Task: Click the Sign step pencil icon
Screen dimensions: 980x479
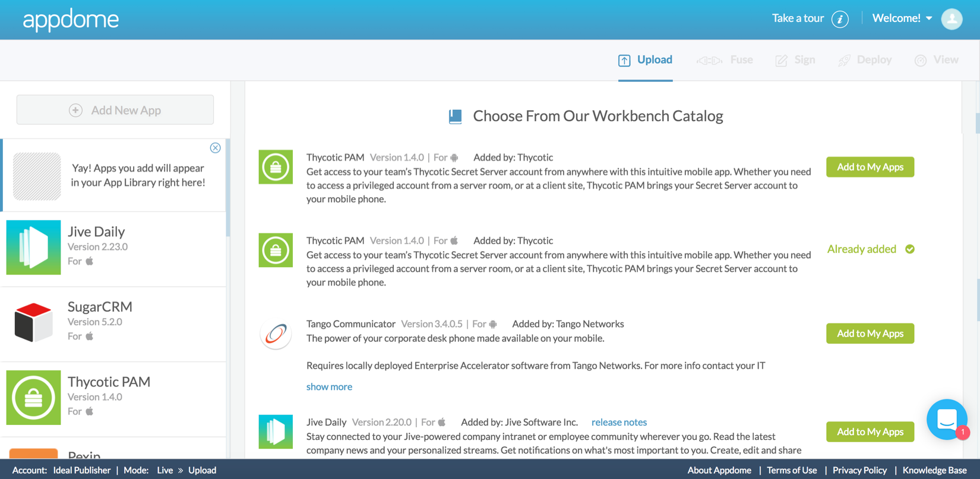Action: [x=781, y=61]
